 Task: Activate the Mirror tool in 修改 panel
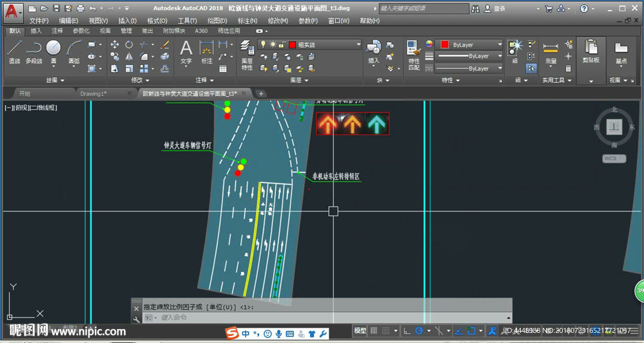tap(130, 56)
